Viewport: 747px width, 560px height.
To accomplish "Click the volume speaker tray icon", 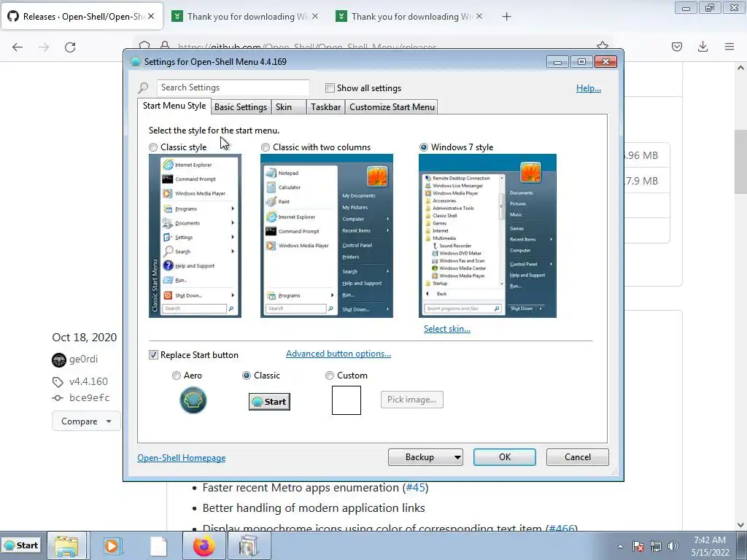I will [x=673, y=546].
